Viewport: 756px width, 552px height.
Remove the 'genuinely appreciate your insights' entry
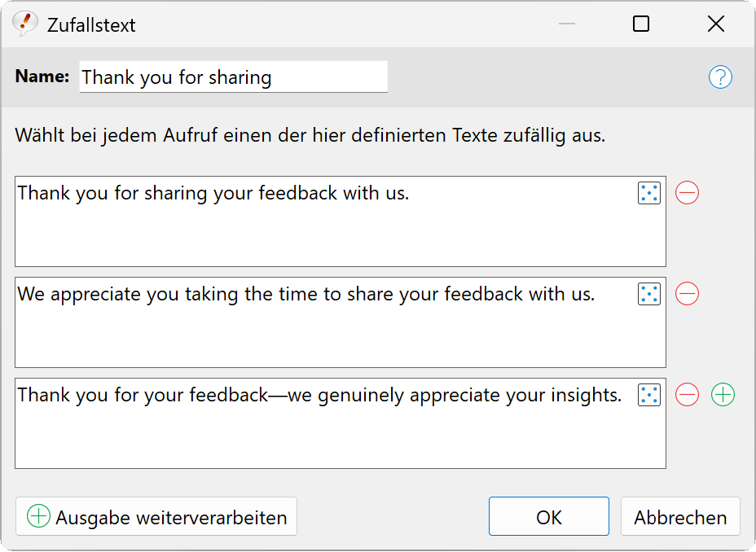click(687, 395)
